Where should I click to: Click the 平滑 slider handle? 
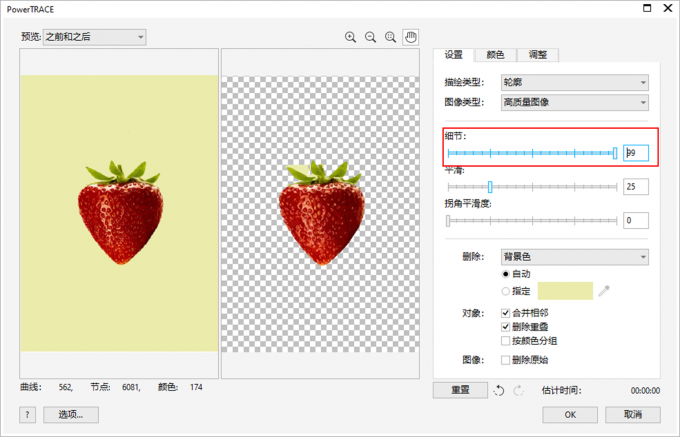[x=490, y=187]
